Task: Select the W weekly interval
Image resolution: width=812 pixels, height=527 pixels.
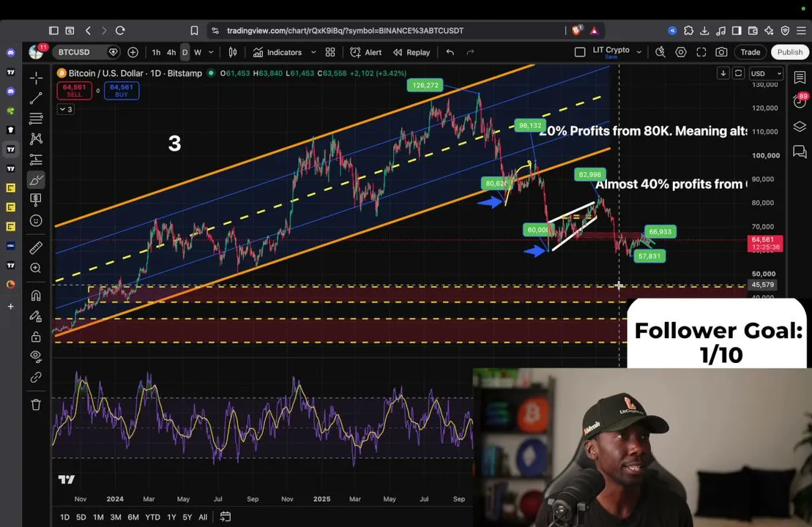Action: click(198, 52)
